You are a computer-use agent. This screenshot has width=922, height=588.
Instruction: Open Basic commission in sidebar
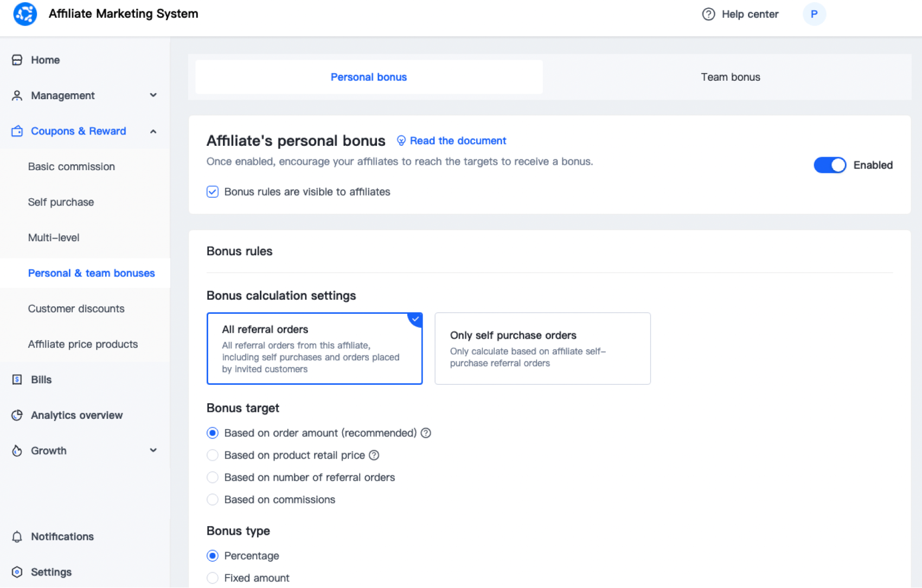72,167
